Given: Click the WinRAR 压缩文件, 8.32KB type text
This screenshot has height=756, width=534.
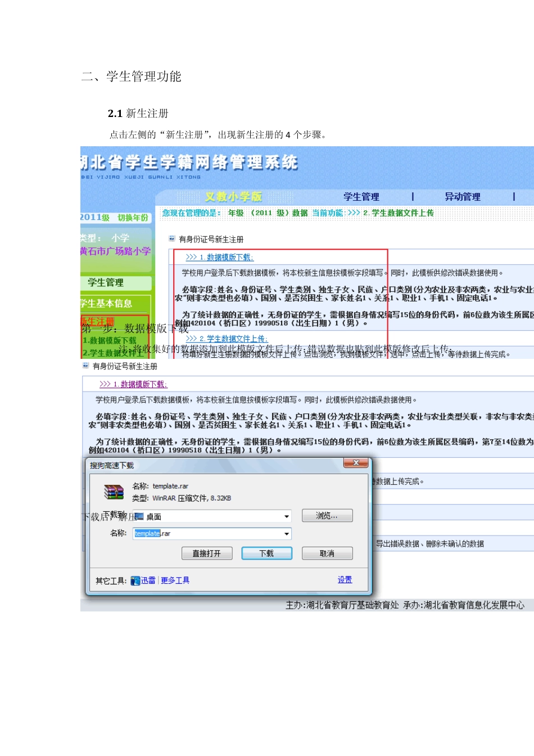Looking at the screenshot, I should 192,498.
